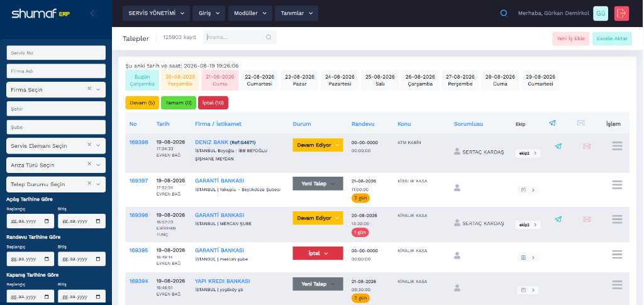Filter by Devam (5) button
644x305 pixels.
(142, 103)
